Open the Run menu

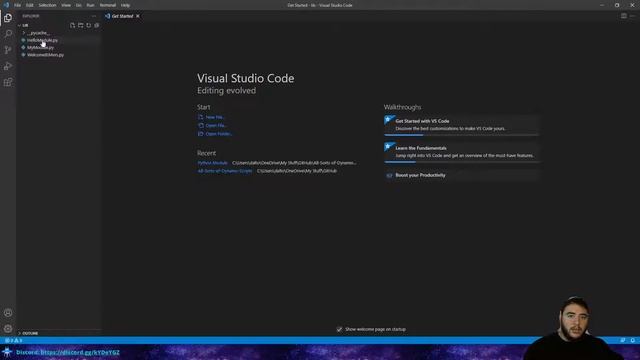click(x=90, y=5)
